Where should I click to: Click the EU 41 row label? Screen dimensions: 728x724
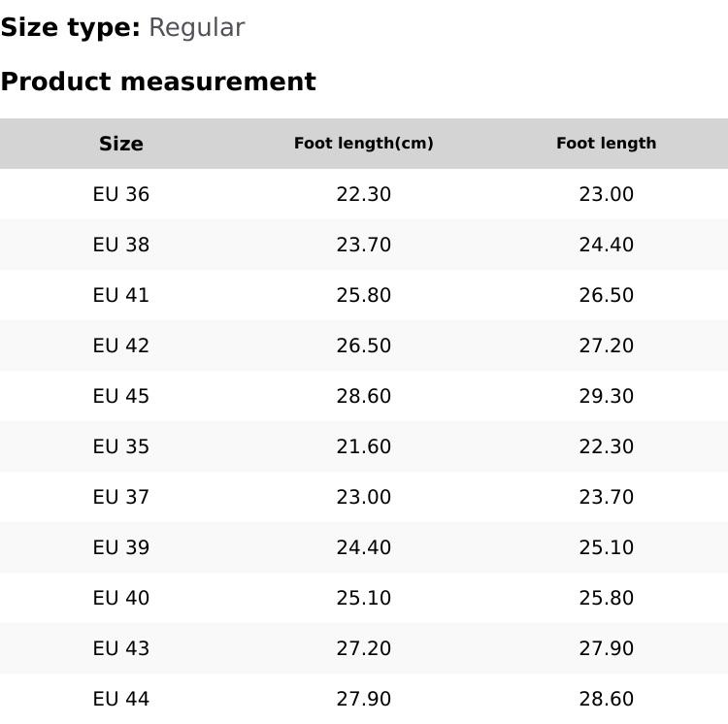pyautogui.click(x=121, y=295)
